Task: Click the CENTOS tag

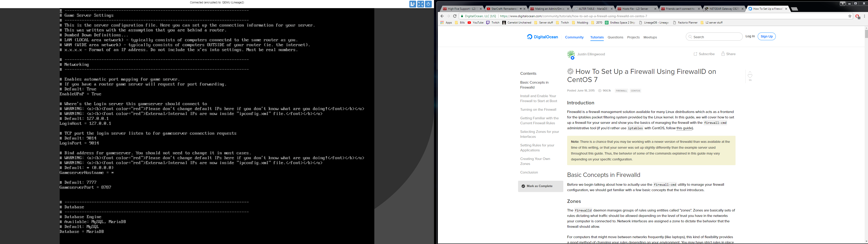Action: (x=635, y=91)
